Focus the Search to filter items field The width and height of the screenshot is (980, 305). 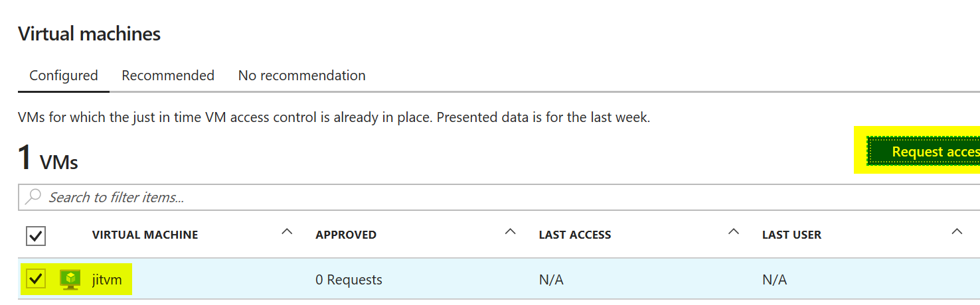499,197
